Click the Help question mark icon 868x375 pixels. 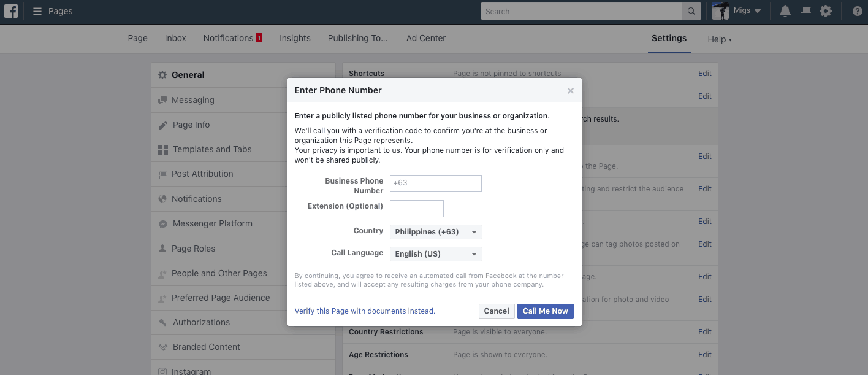[856, 10]
